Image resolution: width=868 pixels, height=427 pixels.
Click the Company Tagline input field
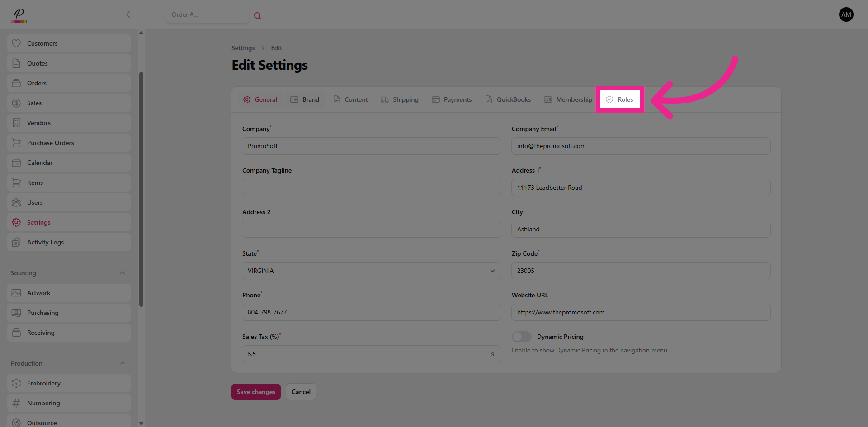[371, 188]
